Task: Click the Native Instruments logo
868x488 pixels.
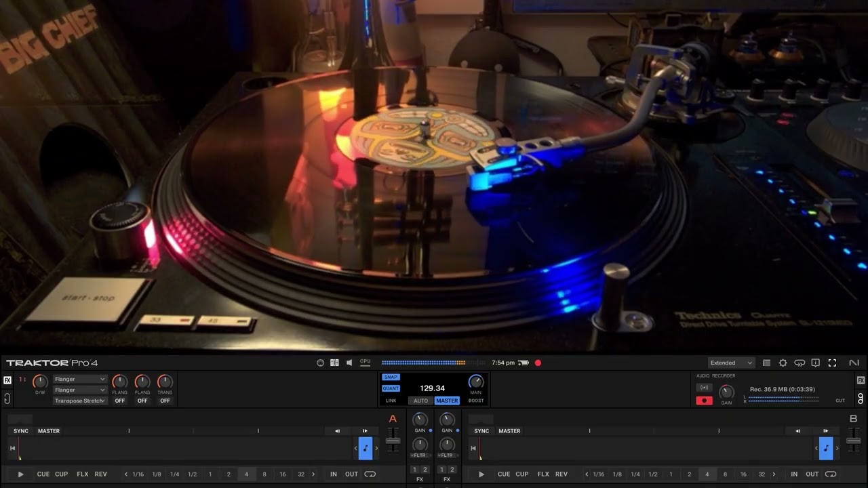Action: tap(854, 363)
